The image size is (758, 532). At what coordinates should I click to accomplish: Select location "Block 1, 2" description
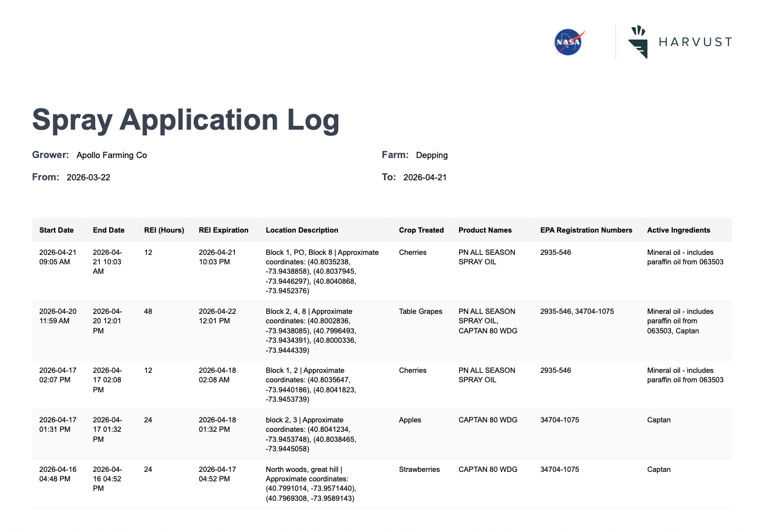[311, 385]
